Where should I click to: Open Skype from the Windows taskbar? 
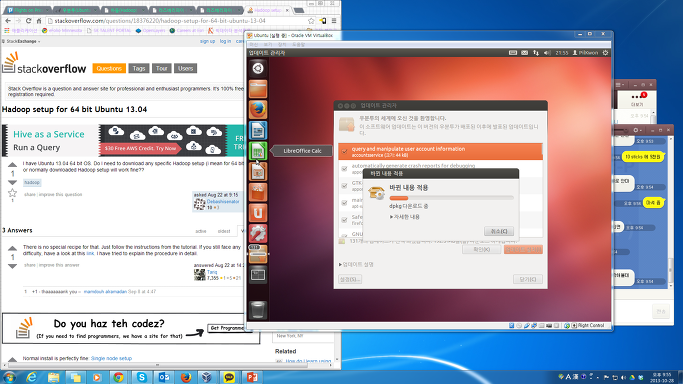(x=142, y=377)
